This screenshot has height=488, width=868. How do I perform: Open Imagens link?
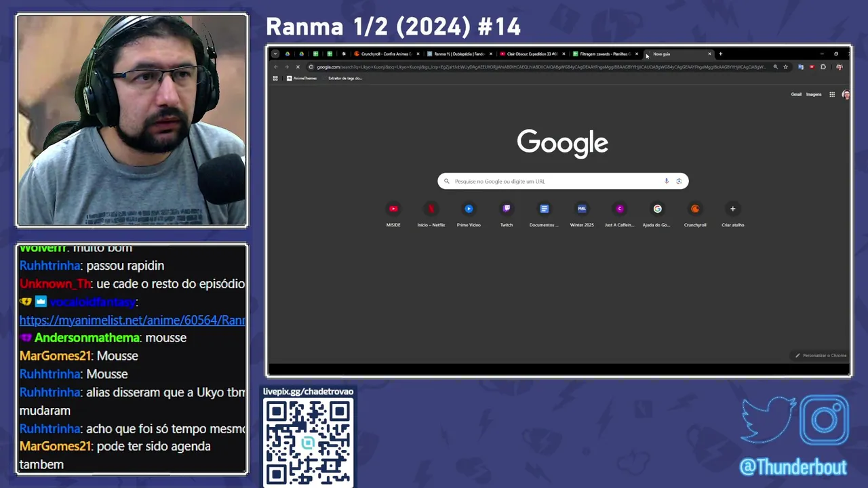(x=814, y=94)
